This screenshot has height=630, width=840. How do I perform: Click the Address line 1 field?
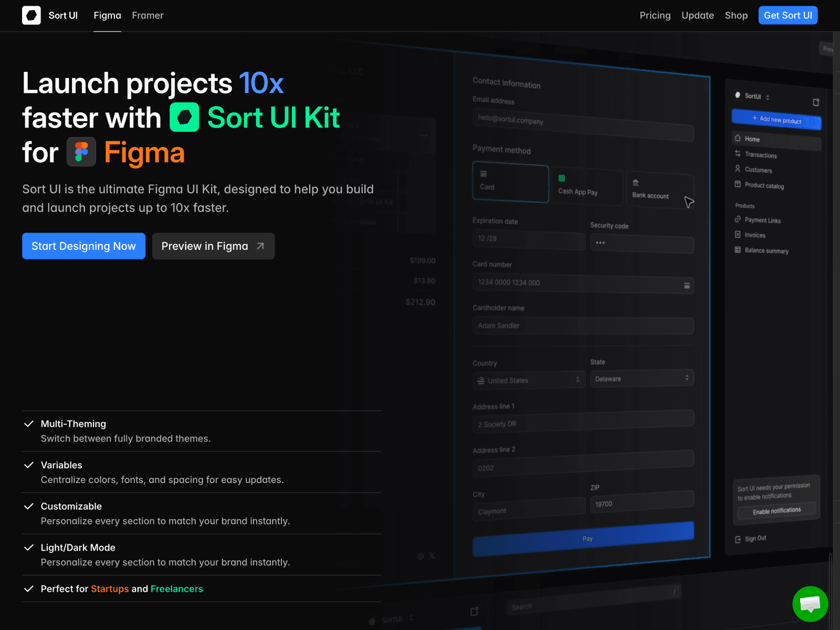click(x=583, y=422)
